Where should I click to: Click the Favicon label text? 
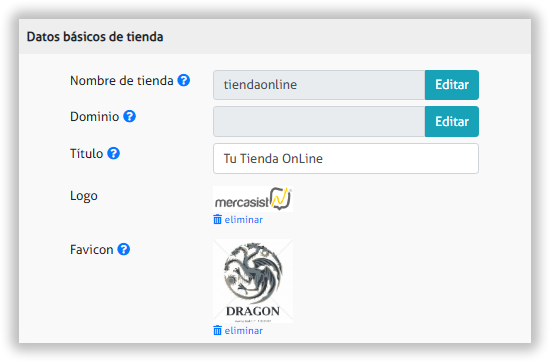coord(92,250)
